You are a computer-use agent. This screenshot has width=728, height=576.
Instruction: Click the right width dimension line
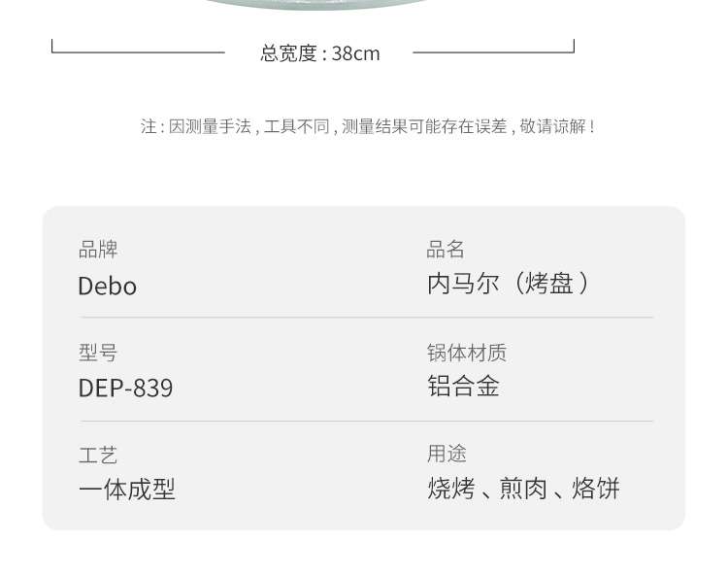(493, 51)
